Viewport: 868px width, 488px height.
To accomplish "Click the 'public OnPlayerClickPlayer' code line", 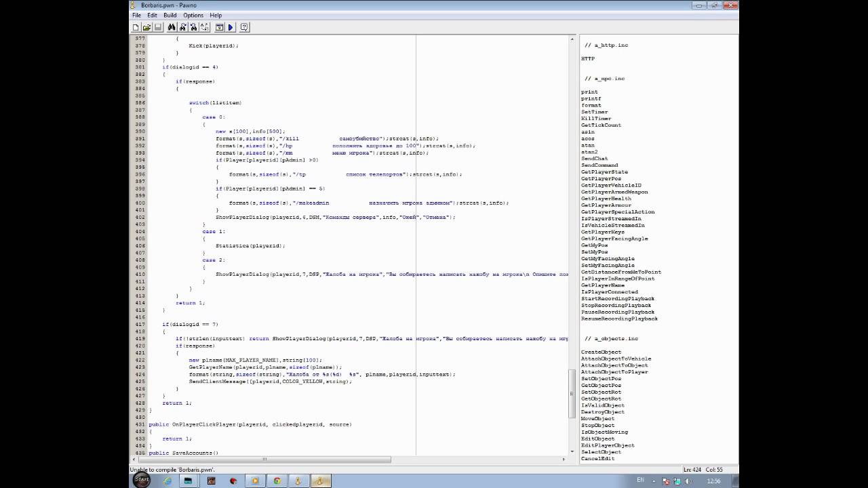I will click(x=250, y=424).
